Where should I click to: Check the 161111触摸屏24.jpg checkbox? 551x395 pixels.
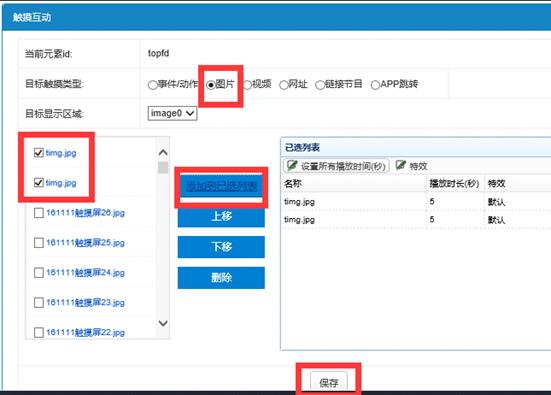point(39,273)
